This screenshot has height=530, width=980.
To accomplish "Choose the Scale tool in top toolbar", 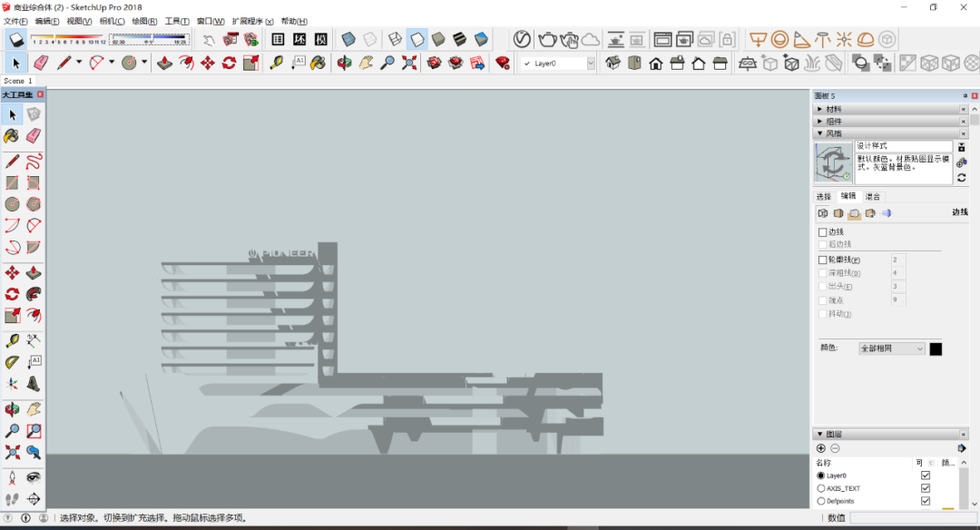I will pos(250,63).
